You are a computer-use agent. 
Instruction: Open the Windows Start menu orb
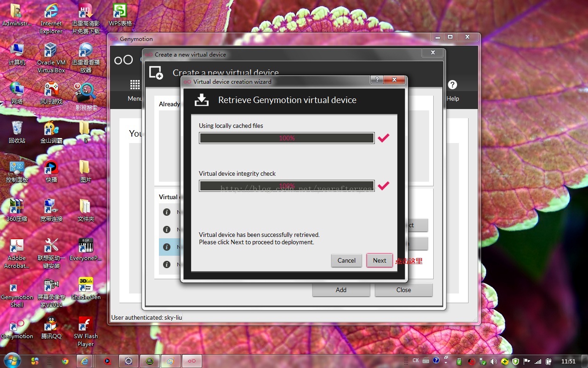pyautogui.click(x=11, y=361)
